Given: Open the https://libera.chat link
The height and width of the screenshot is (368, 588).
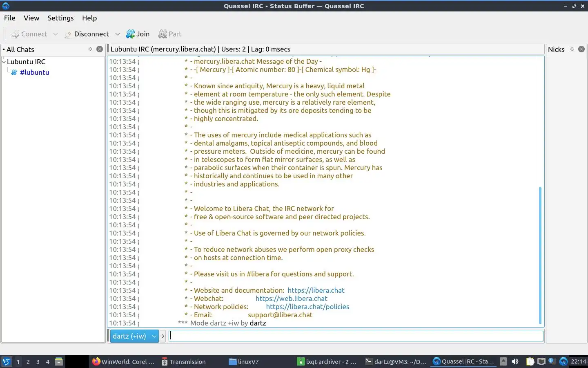Looking at the screenshot, I should point(316,290).
